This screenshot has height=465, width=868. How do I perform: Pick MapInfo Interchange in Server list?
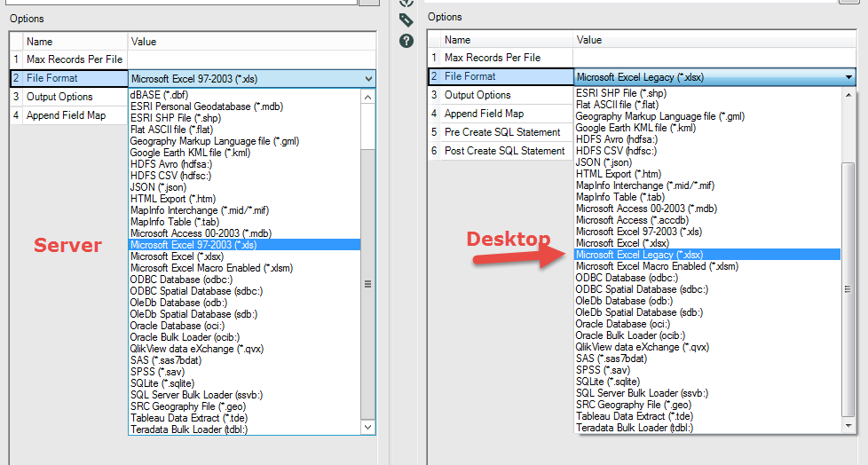tap(200, 210)
